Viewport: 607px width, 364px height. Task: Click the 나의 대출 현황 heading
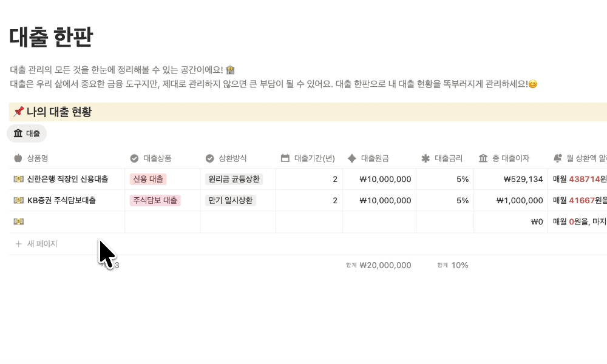59,112
